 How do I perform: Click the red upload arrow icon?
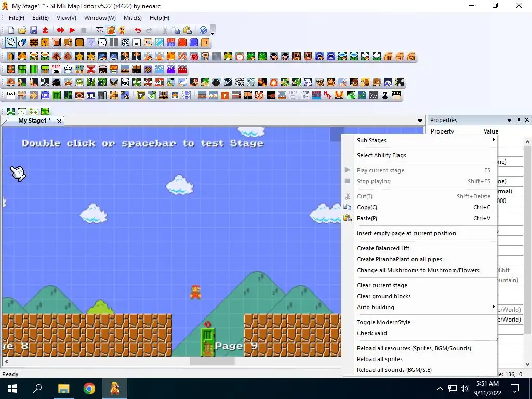click(45, 30)
